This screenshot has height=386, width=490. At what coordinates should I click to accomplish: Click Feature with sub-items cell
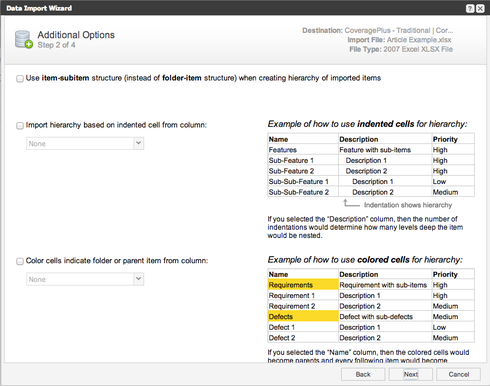385,150
